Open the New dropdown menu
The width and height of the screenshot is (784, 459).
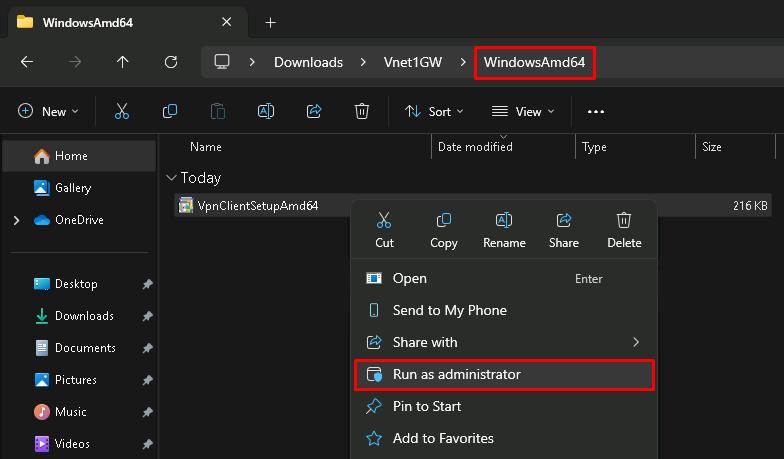tap(48, 112)
